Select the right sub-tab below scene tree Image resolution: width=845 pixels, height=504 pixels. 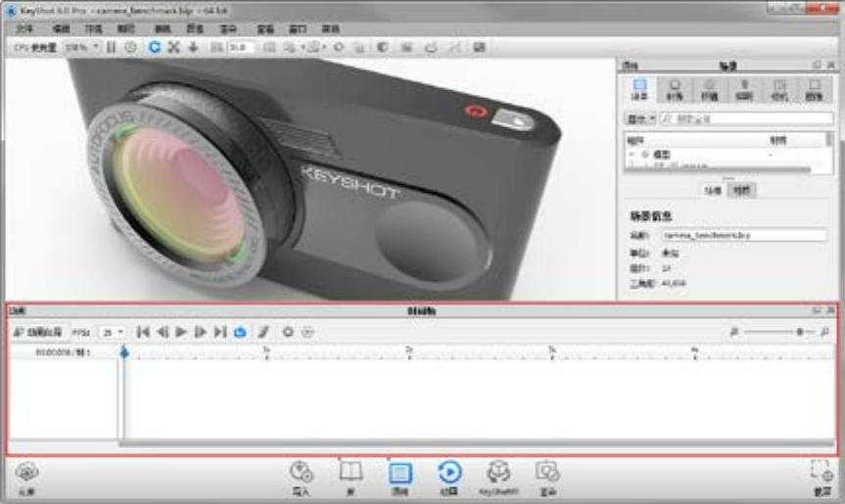741,190
